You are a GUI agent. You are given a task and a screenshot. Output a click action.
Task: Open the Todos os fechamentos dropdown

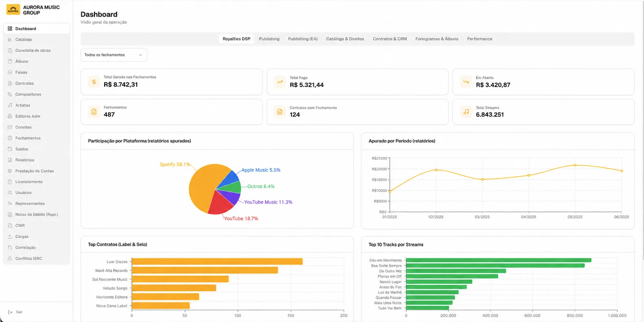point(114,55)
